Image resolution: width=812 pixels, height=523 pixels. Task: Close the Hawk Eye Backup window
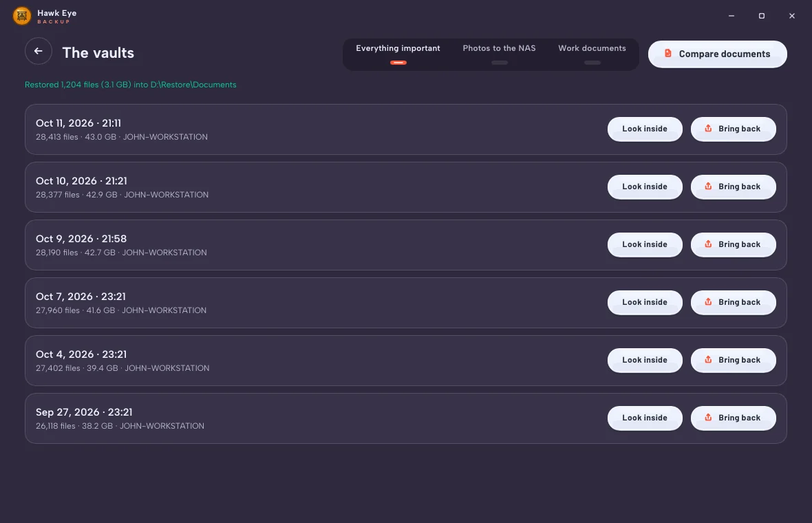792,16
